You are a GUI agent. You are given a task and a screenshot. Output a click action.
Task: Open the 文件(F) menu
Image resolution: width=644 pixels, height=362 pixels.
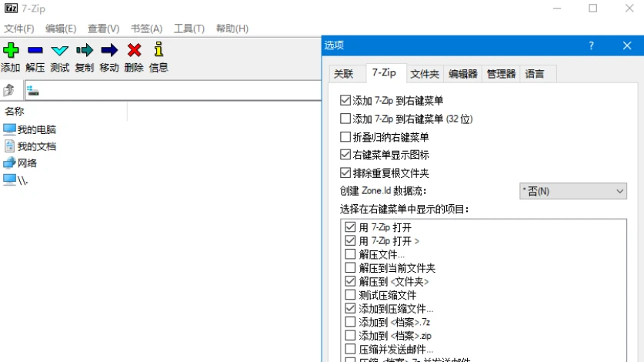[x=19, y=28]
